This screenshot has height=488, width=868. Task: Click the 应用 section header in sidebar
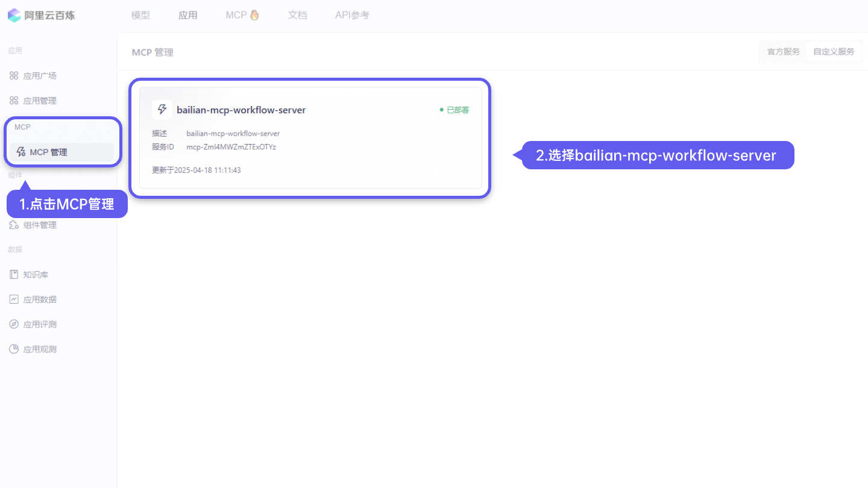pos(14,51)
